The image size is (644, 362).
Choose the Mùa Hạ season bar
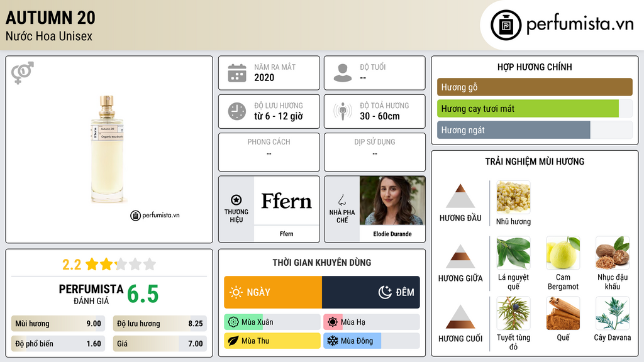tap(372, 322)
